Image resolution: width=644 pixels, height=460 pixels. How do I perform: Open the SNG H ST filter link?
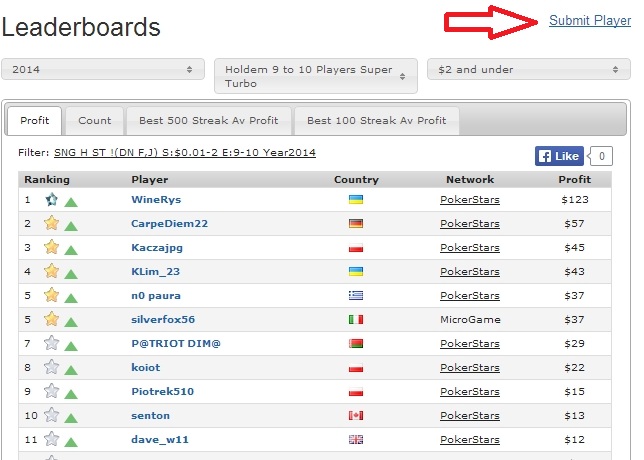pyautogui.click(x=185, y=153)
